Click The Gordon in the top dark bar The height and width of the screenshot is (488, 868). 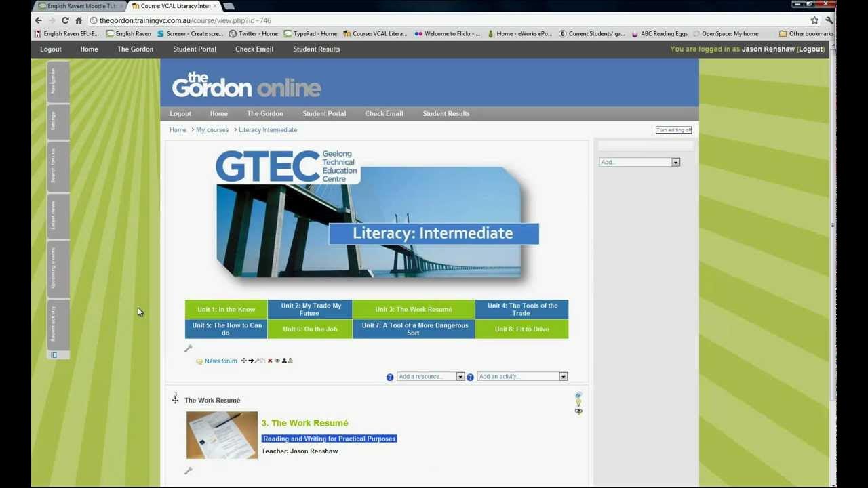pyautogui.click(x=135, y=49)
